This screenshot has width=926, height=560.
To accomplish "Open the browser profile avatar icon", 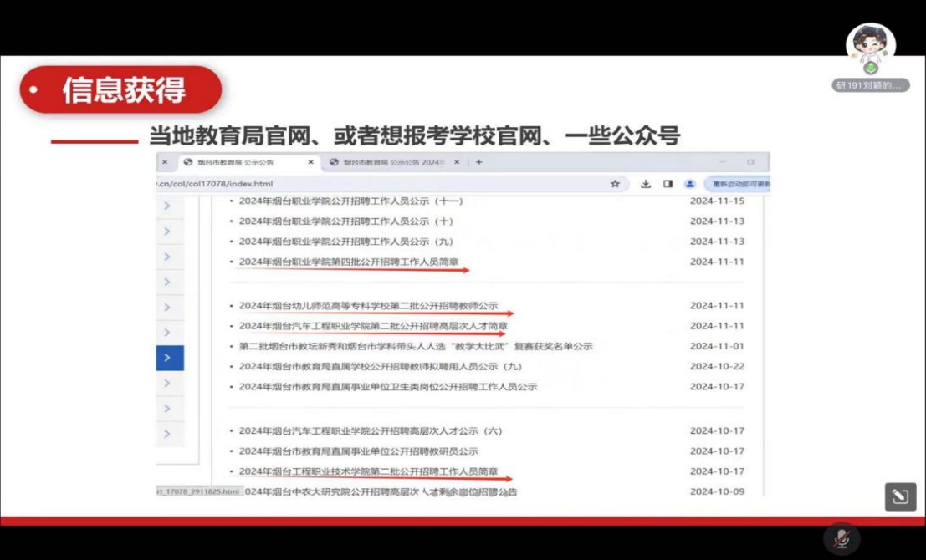I will pyautogui.click(x=689, y=184).
